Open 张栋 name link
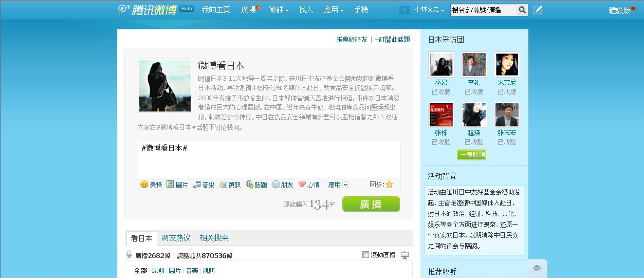Screen dimensions: 644x278 point(441,133)
